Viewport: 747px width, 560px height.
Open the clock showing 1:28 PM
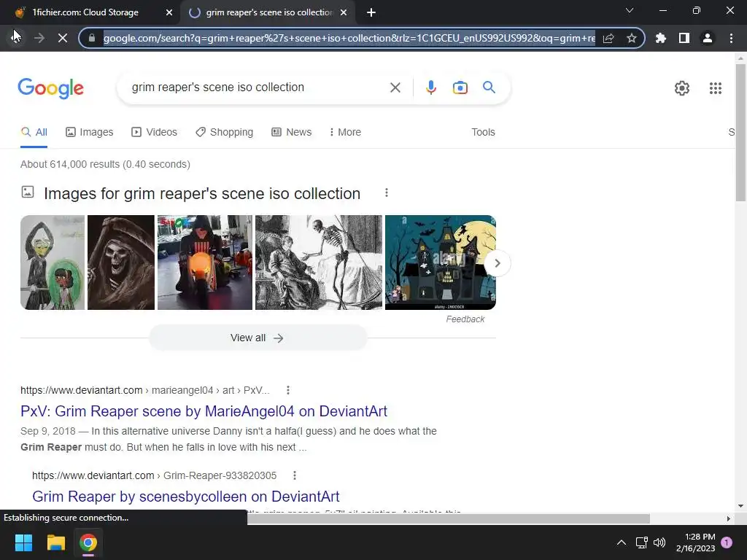pos(695,542)
